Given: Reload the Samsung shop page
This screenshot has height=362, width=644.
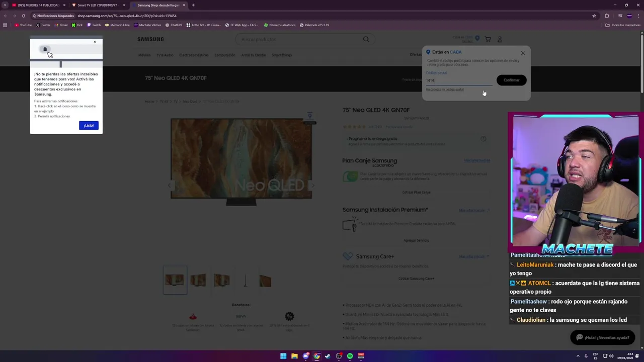Looking at the screenshot, I should (x=23, y=16).
